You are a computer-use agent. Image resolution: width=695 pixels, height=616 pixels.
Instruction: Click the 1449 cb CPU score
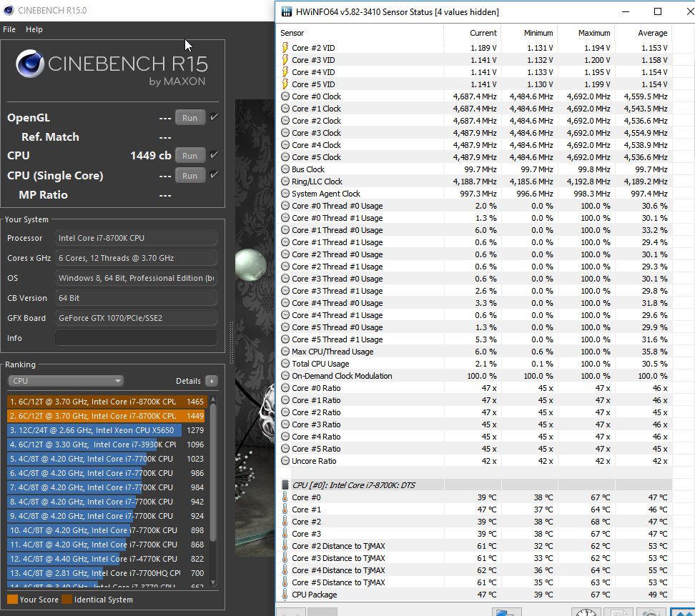click(x=151, y=156)
